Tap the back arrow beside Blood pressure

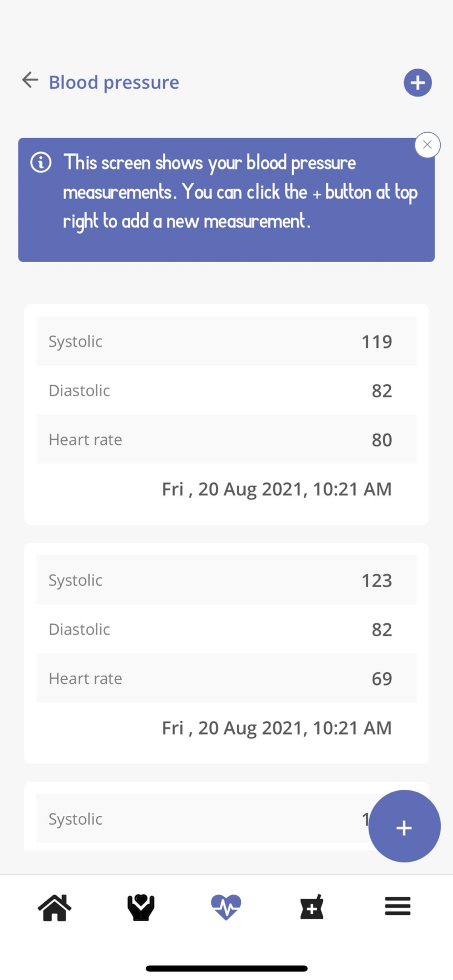coord(30,80)
